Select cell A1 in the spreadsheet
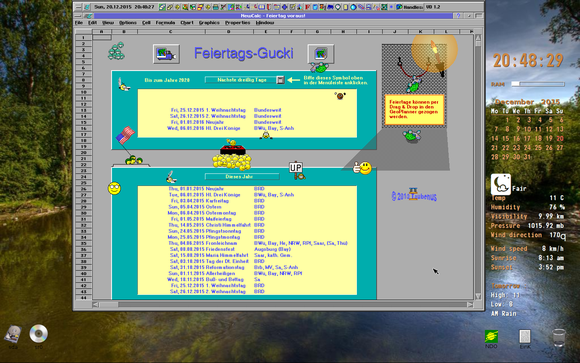Screen dimensions: 580x363 pos(102,37)
